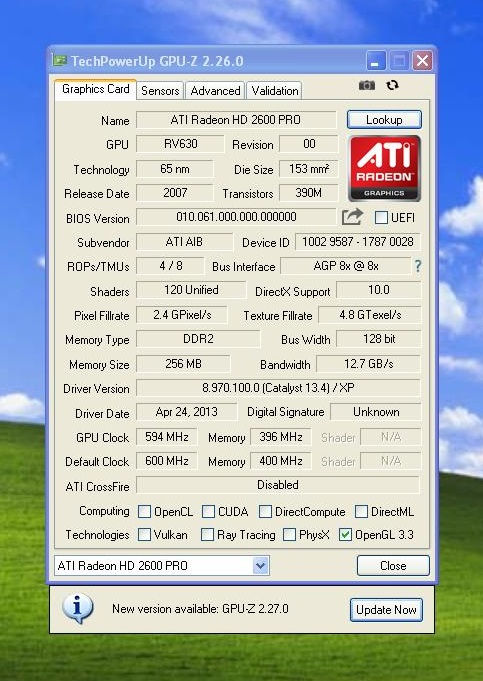
Task: Open the Advanced tab
Action: [x=215, y=91]
